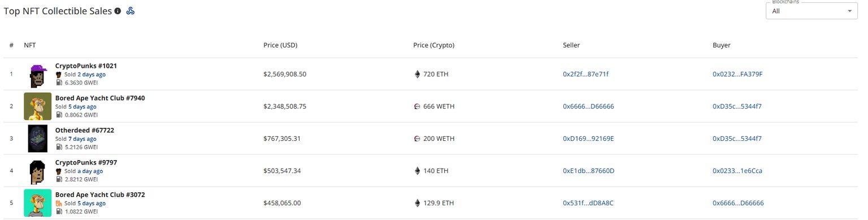Click the gas pump icon beside 6.3630 GWEI
868x220 pixels.
pyautogui.click(x=59, y=82)
